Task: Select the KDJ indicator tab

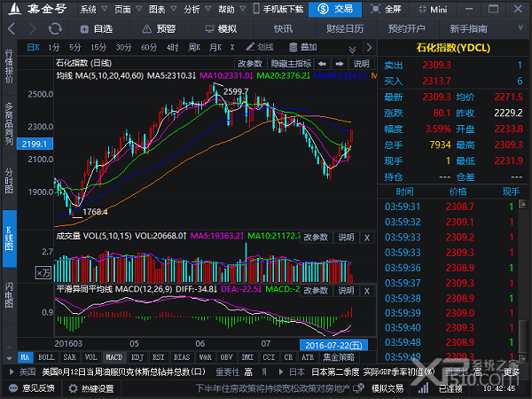Action: coord(137,357)
